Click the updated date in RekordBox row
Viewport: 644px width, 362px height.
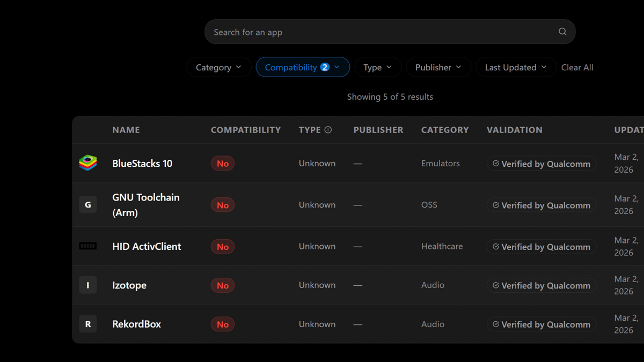pos(626,324)
